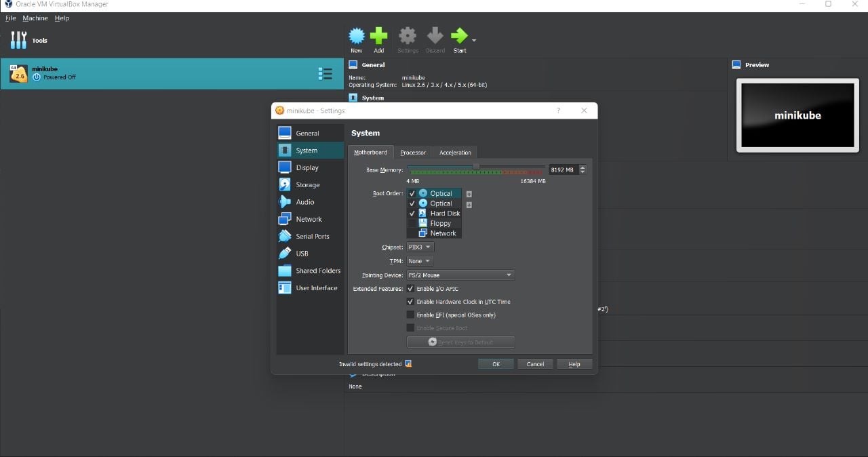
Task: Toggle Enable I/O APIC checkbox
Action: (410, 289)
